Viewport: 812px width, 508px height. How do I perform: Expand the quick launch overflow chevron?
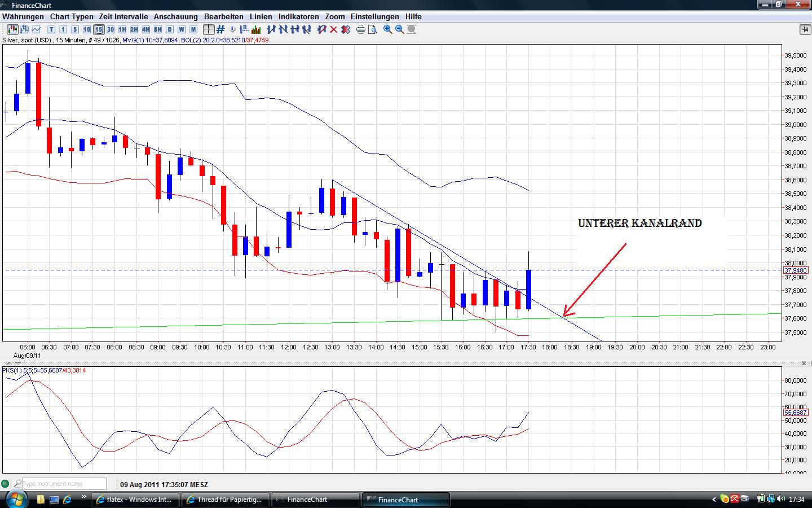point(84,498)
